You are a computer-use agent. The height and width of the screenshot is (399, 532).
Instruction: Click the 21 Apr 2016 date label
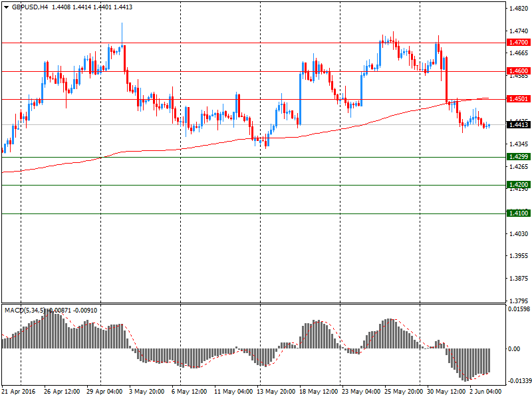(x=19, y=392)
